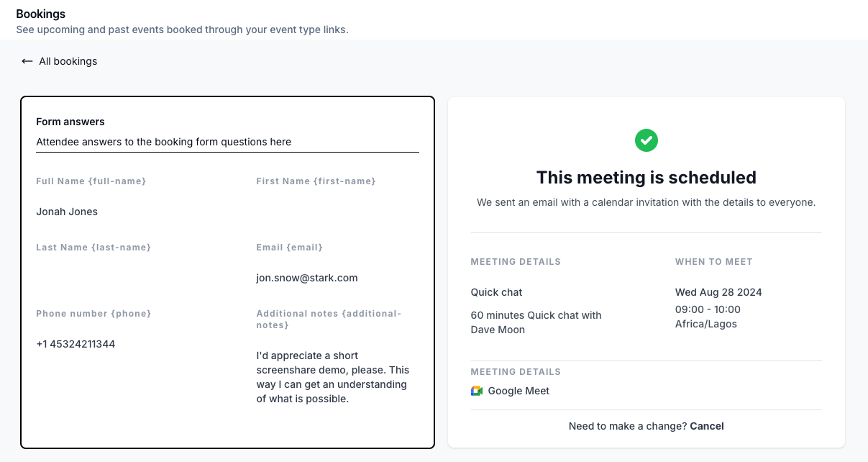Click the 60 minutes Quick chat description
Screen dimensions: 868x462
tap(536, 322)
